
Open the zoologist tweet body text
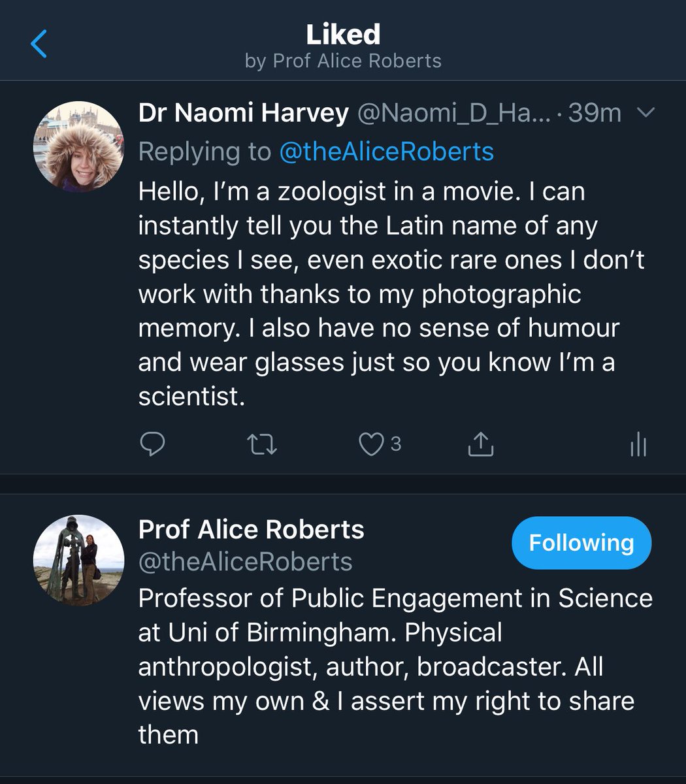tap(391, 294)
